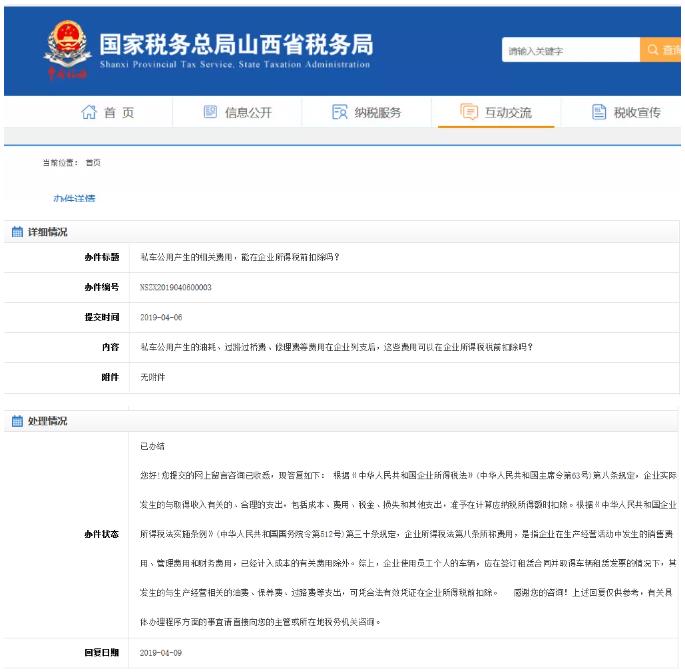Click the case number NSZX2019040600003

pyautogui.click(x=176, y=287)
